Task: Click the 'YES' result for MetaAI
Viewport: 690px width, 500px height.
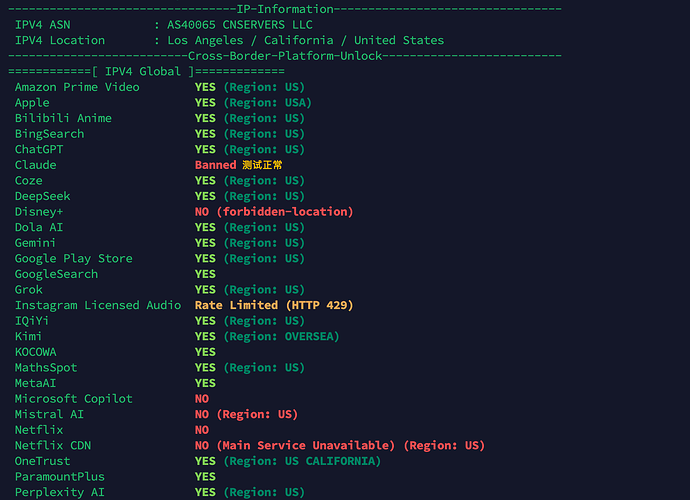Action: pos(206,383)
